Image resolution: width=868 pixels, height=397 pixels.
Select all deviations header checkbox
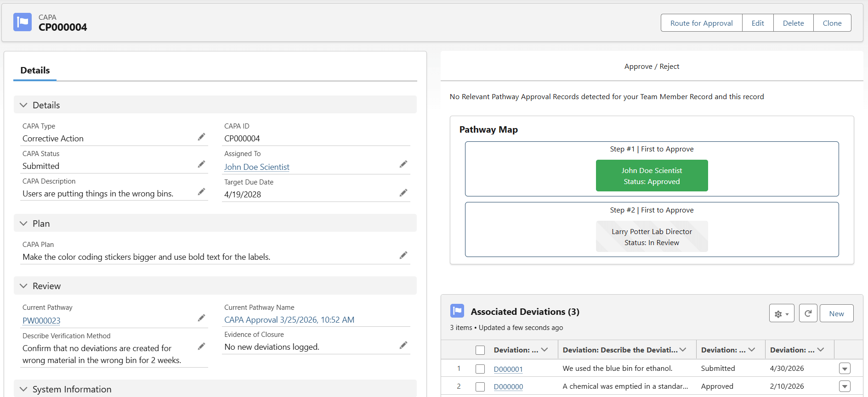[480, 350]
